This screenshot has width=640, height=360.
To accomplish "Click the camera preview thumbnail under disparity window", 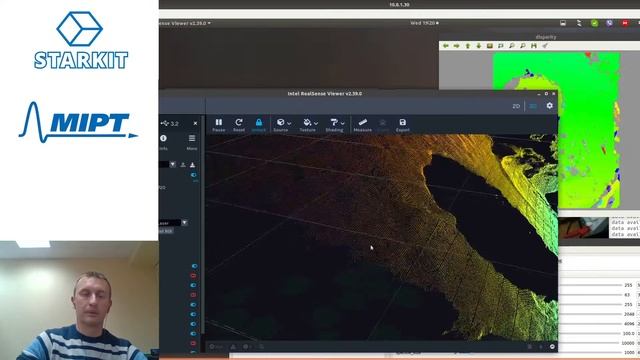I will (x=583, y=228).
